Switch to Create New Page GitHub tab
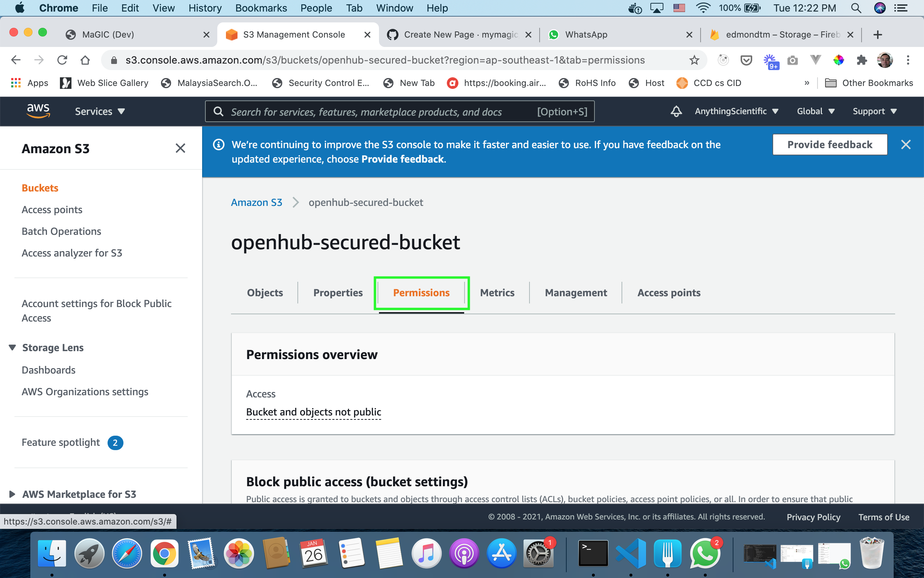The image size is (924, 578). 459,34
